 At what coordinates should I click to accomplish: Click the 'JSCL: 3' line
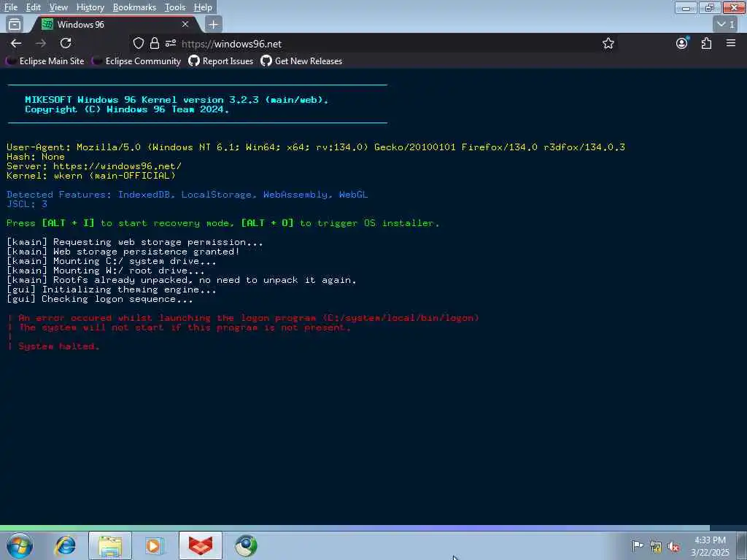pyautogui.click(x=27, y=204)
